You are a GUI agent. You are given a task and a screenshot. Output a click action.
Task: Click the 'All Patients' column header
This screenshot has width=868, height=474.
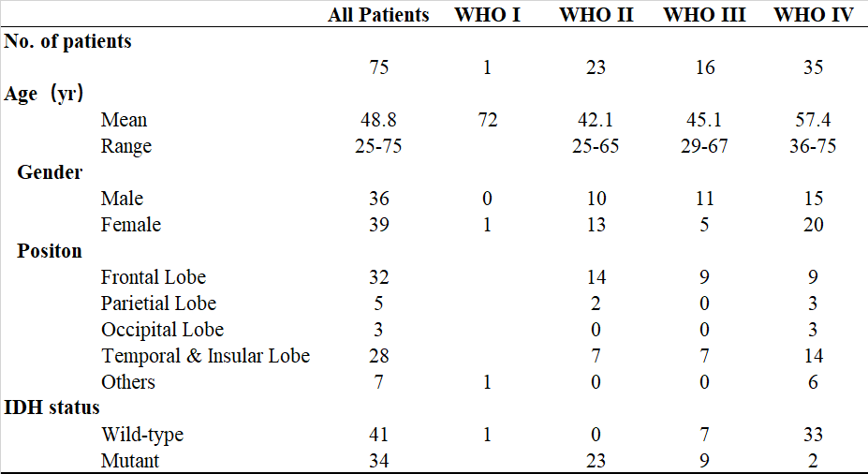[378, 15]
